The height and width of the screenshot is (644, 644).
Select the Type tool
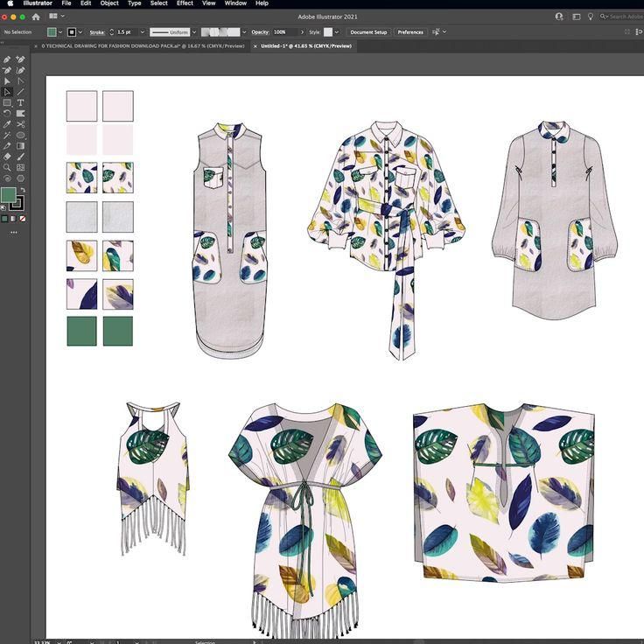pos(21,102)
